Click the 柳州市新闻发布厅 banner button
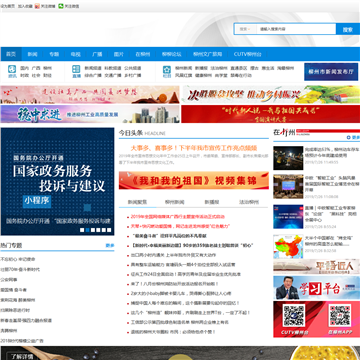Screen dimensions: 360x360 click(331, 72)
